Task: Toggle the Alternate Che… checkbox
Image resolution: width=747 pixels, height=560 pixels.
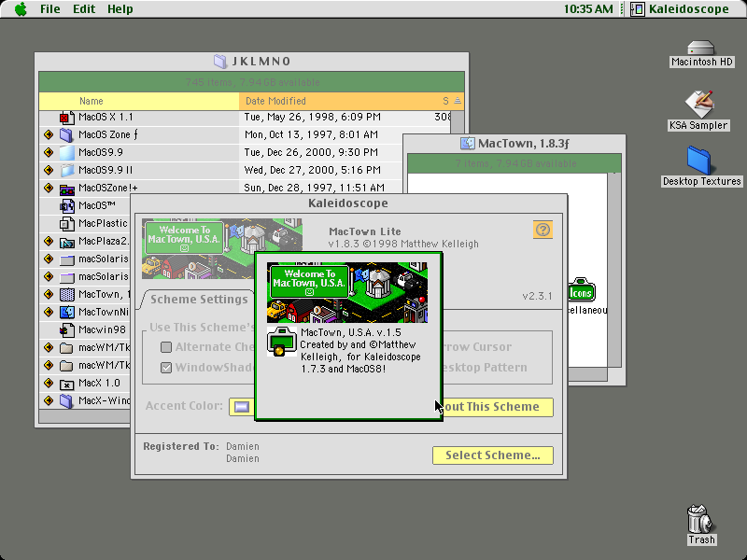Action: click(166, 347)
